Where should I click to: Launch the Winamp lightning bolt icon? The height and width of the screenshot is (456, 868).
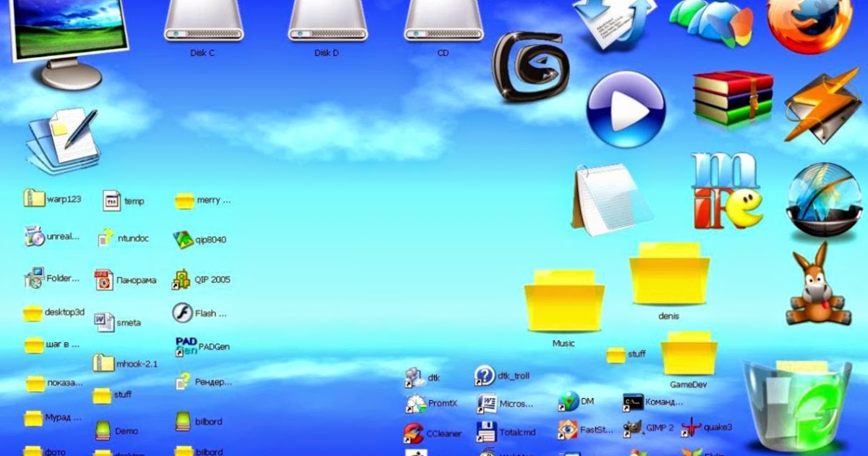(x=821, y=107)
